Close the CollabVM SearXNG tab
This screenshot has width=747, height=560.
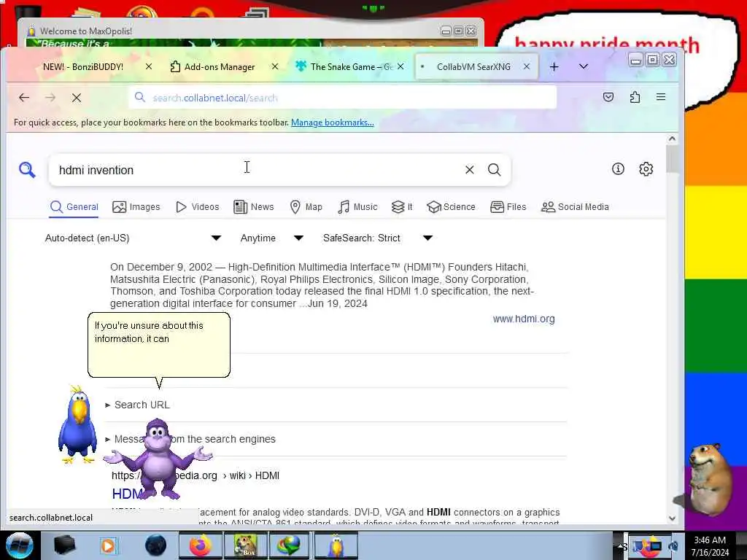click(527, 66)
